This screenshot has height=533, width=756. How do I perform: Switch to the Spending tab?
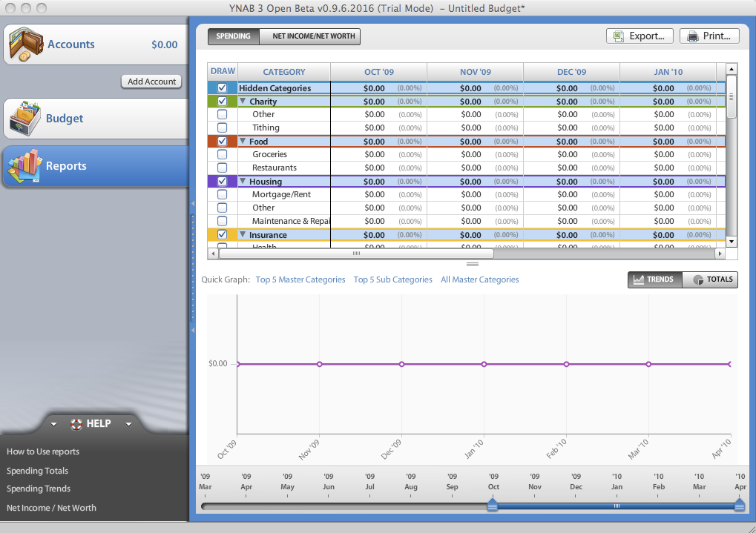coord(234,36)
